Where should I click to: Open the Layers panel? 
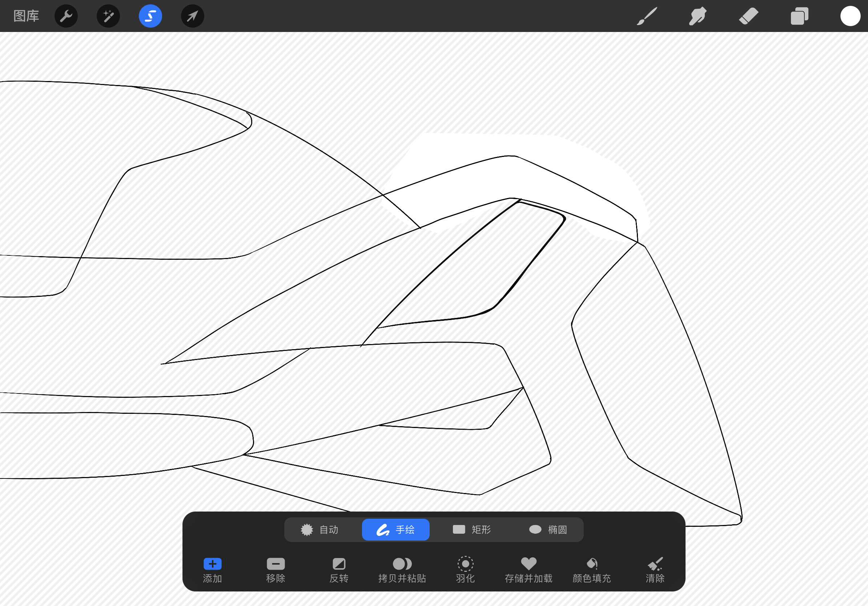tap(799, 16)
